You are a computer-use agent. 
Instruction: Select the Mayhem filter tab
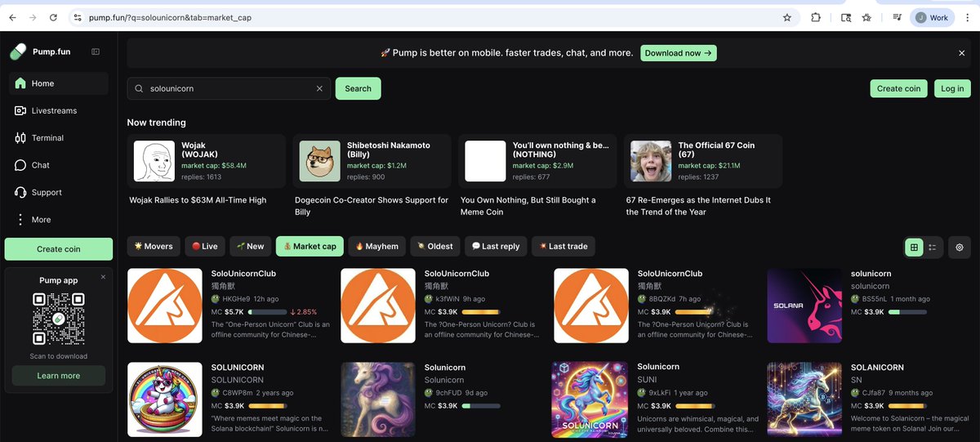376,246
